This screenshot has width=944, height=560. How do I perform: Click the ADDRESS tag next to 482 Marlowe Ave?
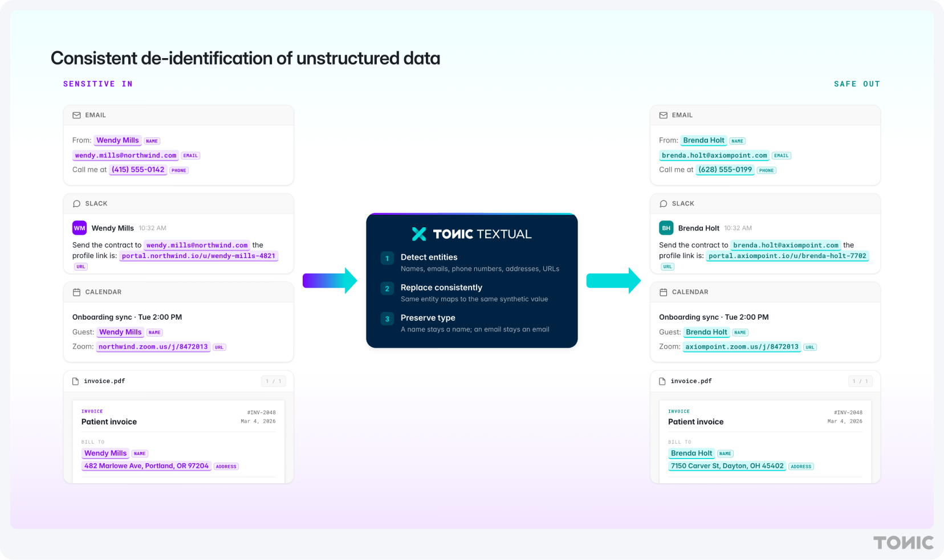pos(226,467)
